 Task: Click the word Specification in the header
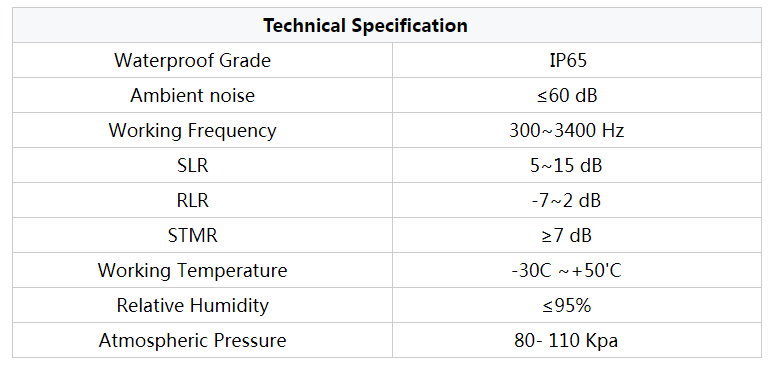click(x=409, y=25)
